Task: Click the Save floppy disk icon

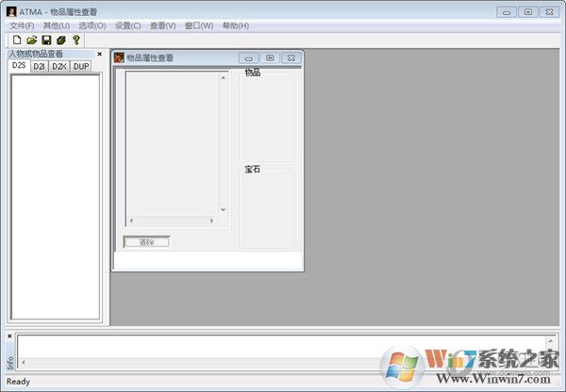Action: pos(46,40)
